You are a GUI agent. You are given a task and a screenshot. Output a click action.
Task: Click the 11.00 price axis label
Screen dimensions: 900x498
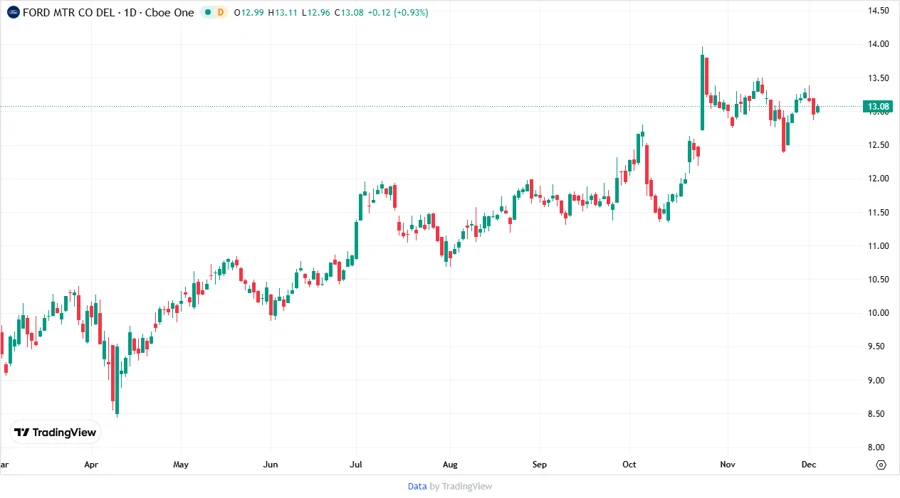[878, 246]
